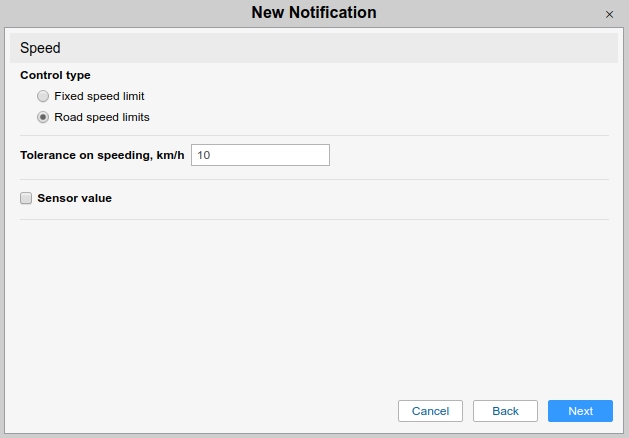Click the divider line below Road speed limits
Screen dimensions: 629x438
pos(314,135)
